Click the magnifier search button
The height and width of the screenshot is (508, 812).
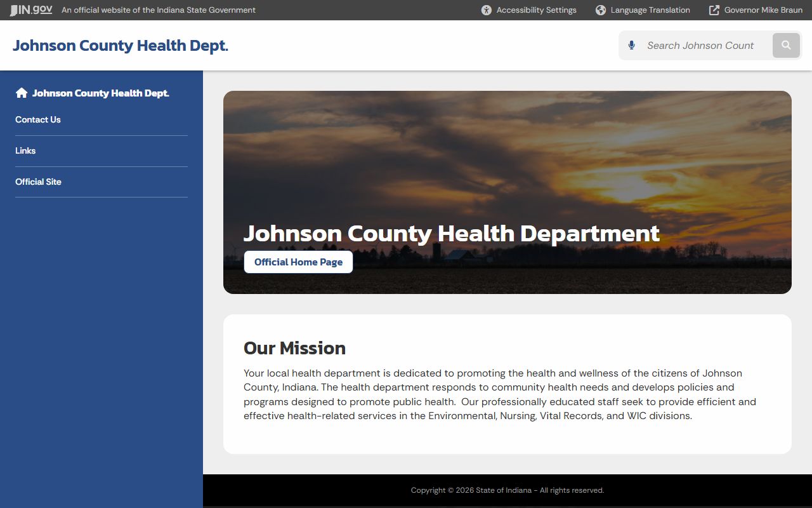point(786,45)
